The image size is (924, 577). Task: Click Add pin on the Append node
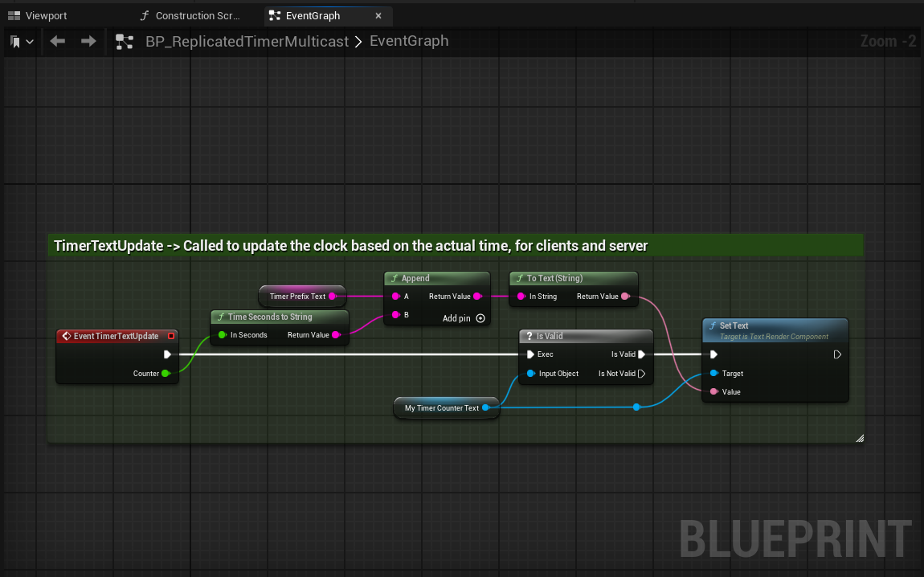pyautogui.click(x=464, y=318)
